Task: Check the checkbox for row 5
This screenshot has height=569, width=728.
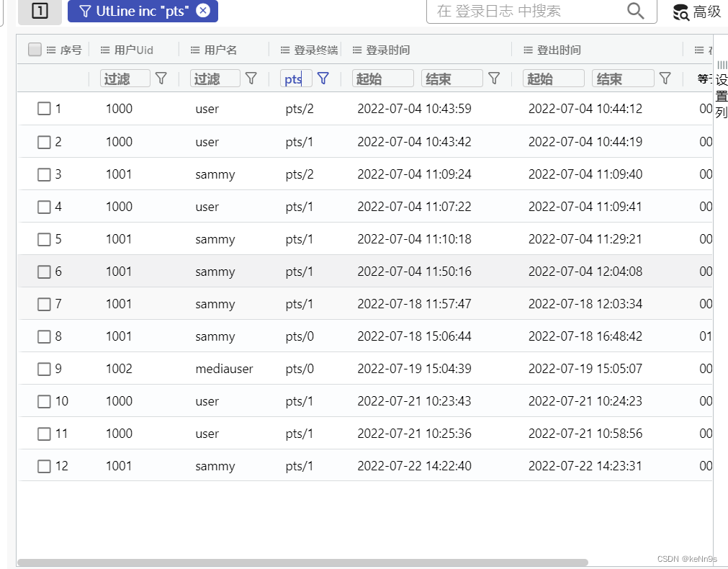Action: point(44,239)
